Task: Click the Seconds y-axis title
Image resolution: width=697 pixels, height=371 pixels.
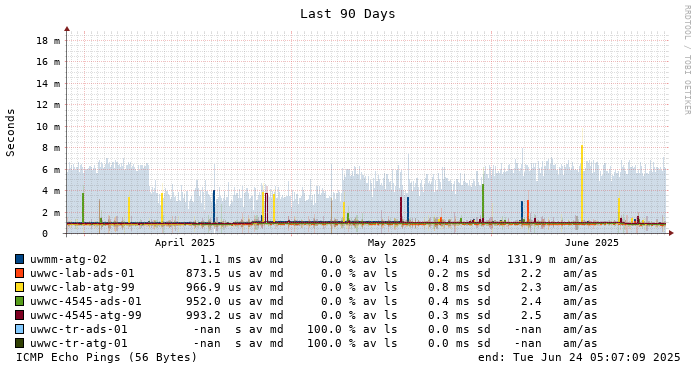Action: (x=10, y=132)
